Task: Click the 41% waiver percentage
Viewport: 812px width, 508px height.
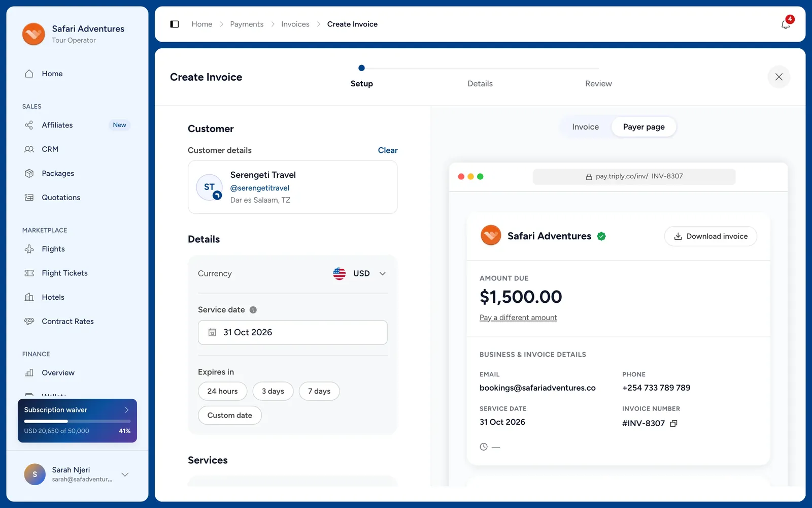Action: click(x=125, y=431)
